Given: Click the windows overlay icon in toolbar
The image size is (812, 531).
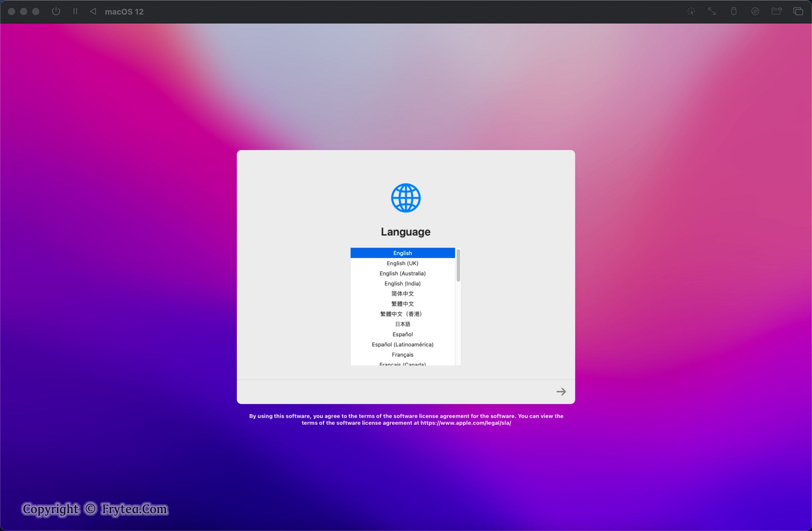Looking at the screenshot, I should [x=798, y=11].
